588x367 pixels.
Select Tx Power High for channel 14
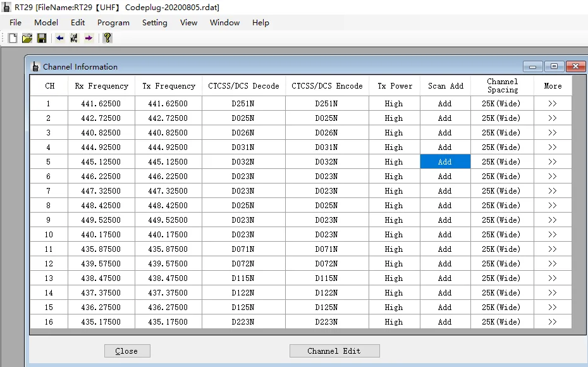pyautogui.click(x=394, y=293)
